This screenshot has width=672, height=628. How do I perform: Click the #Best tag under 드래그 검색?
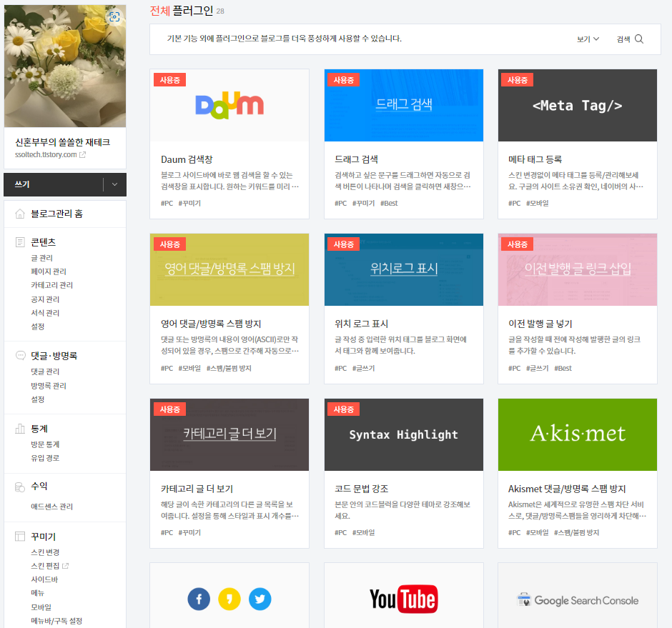(389, 204)
